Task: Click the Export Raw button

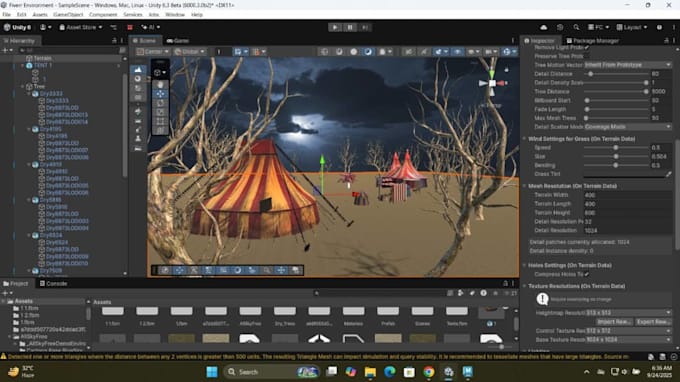Action: tap(654, 322)
